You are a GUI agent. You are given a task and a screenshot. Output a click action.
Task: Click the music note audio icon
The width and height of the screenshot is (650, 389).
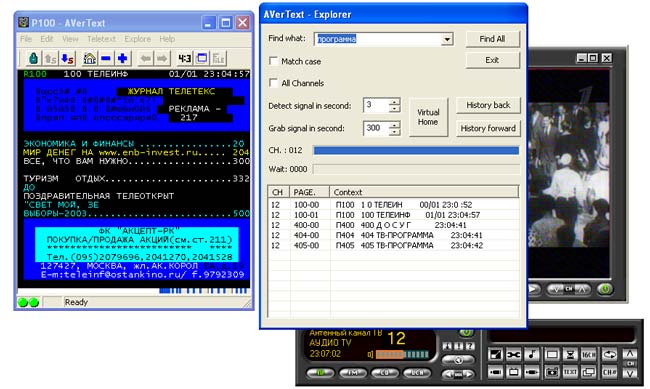point(532,355)
